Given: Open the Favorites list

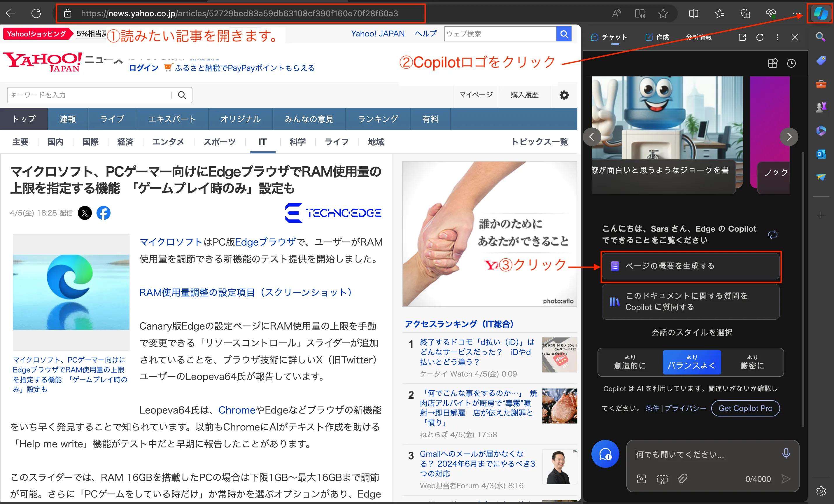Looking at the screenshot, I should (720, 13).
